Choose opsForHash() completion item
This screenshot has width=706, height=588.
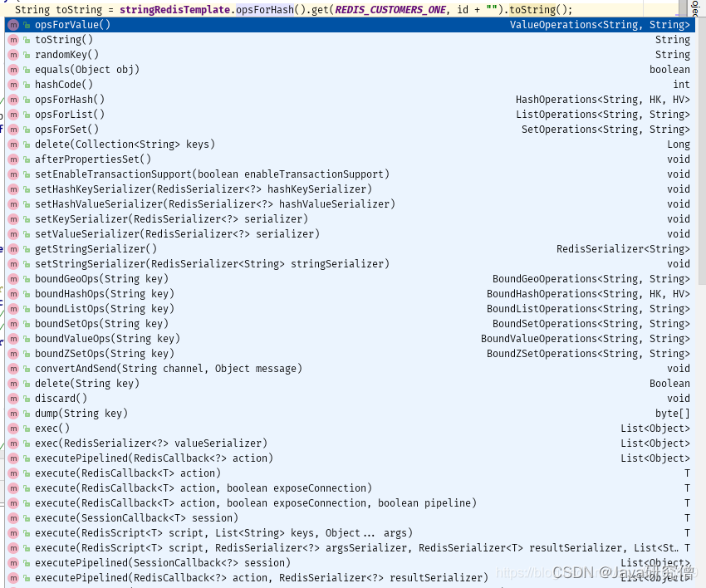pyautogui.click(x=350, y=99)
